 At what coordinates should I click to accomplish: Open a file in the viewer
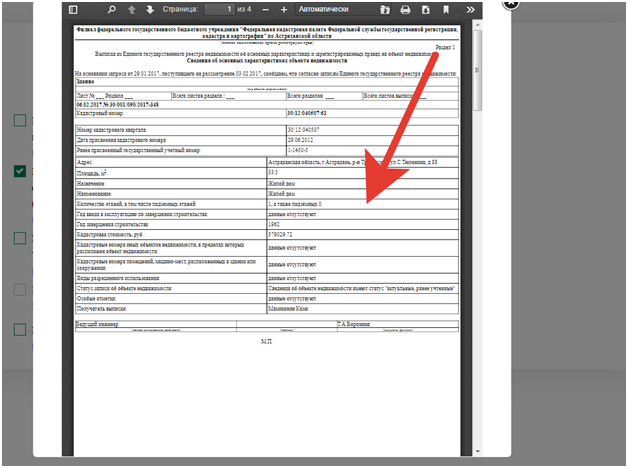click(x=386, y=9)
